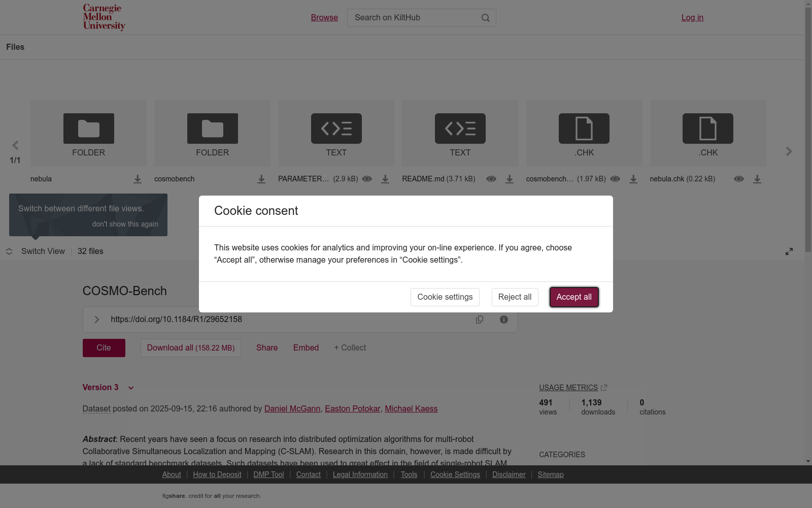Click Share option
Screen dimensions: 812x508
tap(267, 348)
